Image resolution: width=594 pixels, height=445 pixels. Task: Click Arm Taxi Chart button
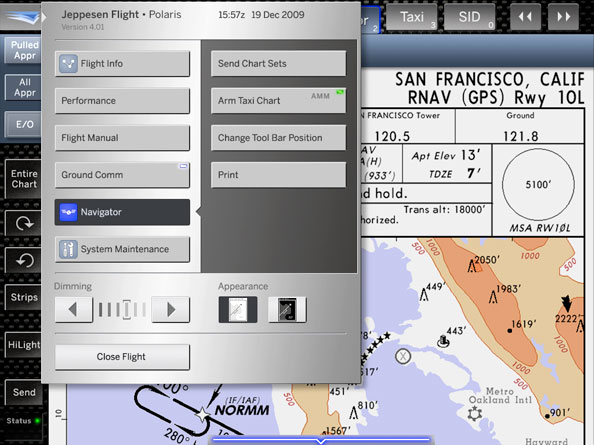click(278, 100)
